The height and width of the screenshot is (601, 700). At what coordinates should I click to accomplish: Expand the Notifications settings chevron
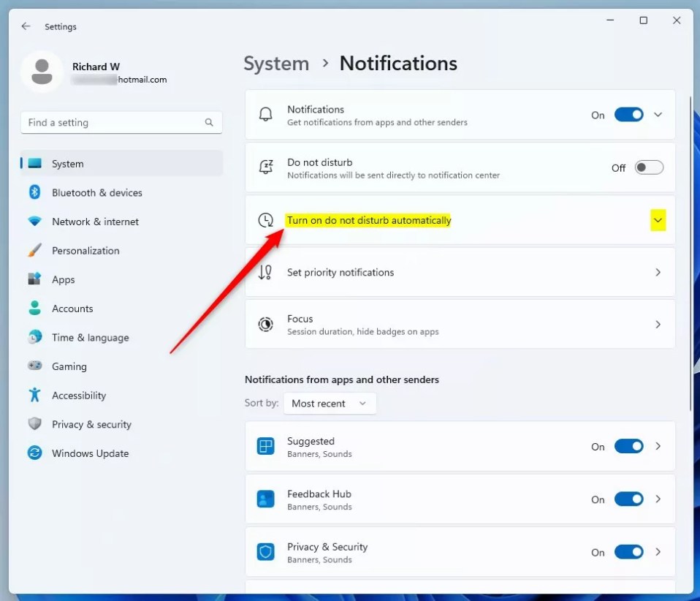tap(657, 115)
